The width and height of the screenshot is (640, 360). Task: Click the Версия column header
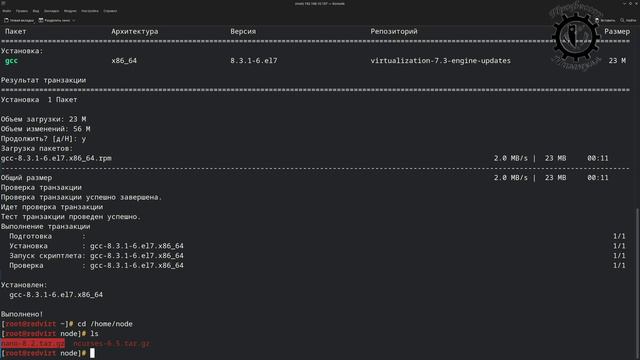(x=243, y=31)
